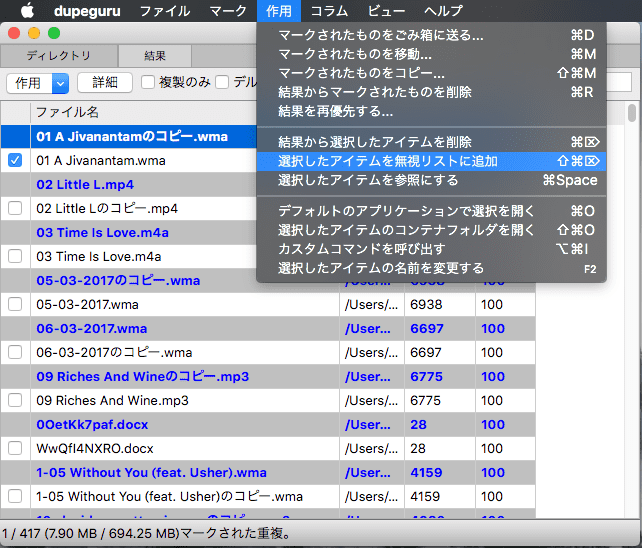Image resolution: width=642 pixels, height=548 pixels.
Task: Enable the 複製のみ checkbox
Action: [x=148, y=83]
